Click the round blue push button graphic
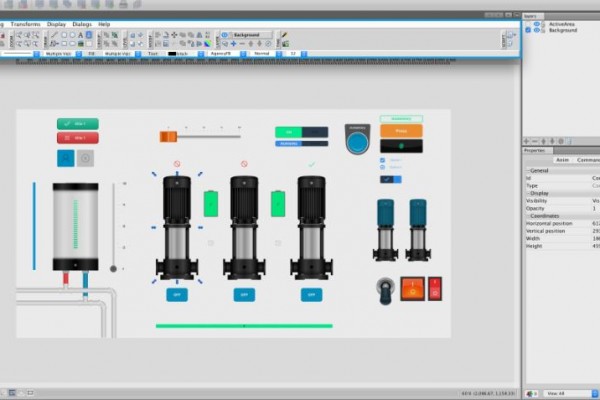Screen dimensions: 600x400 pos(357,140)
